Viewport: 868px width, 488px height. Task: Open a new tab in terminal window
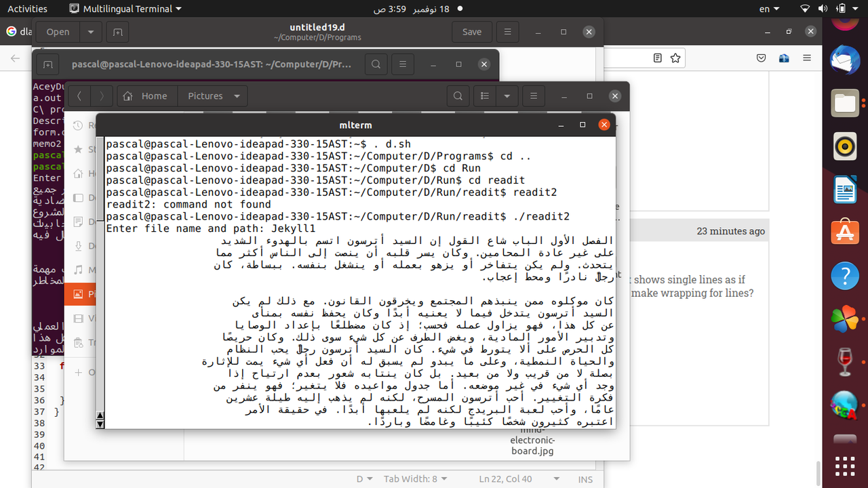(x=47, y=64)
